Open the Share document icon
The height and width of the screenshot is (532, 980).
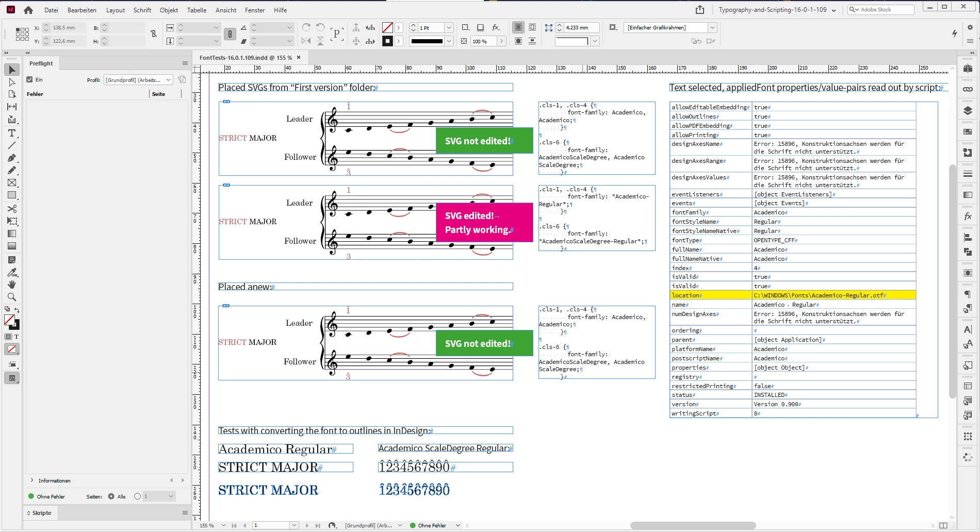point(699,10)
